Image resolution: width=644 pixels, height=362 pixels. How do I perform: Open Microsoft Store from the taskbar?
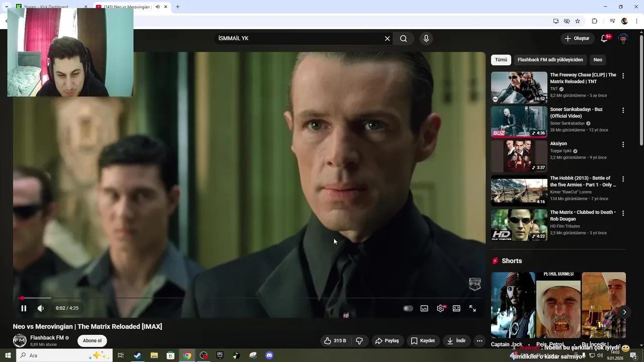point(171,355)
